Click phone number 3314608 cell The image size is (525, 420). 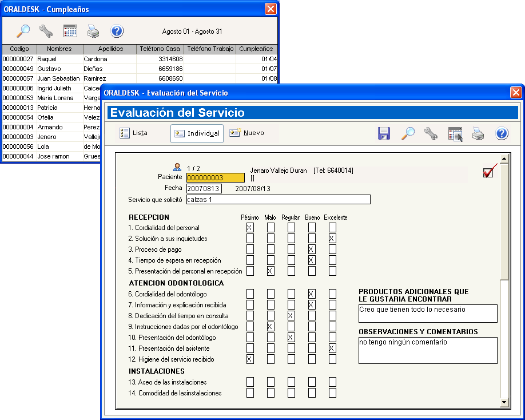160,59
